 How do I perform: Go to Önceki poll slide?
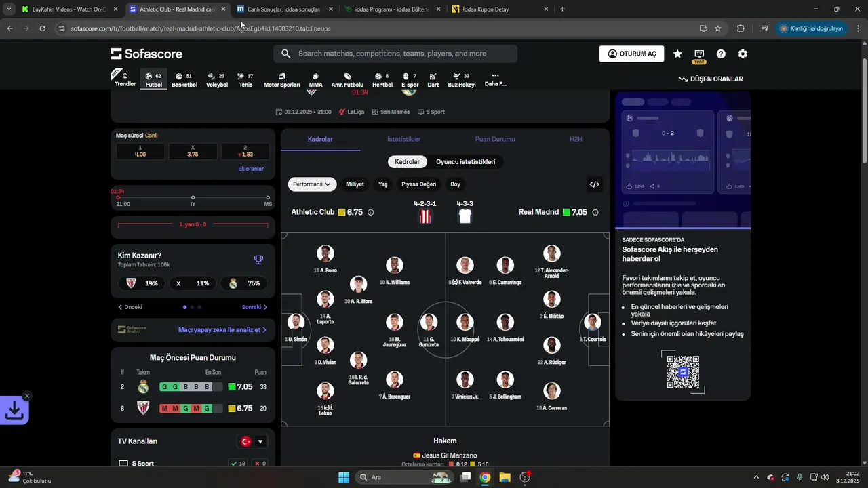tap(130, 307)
